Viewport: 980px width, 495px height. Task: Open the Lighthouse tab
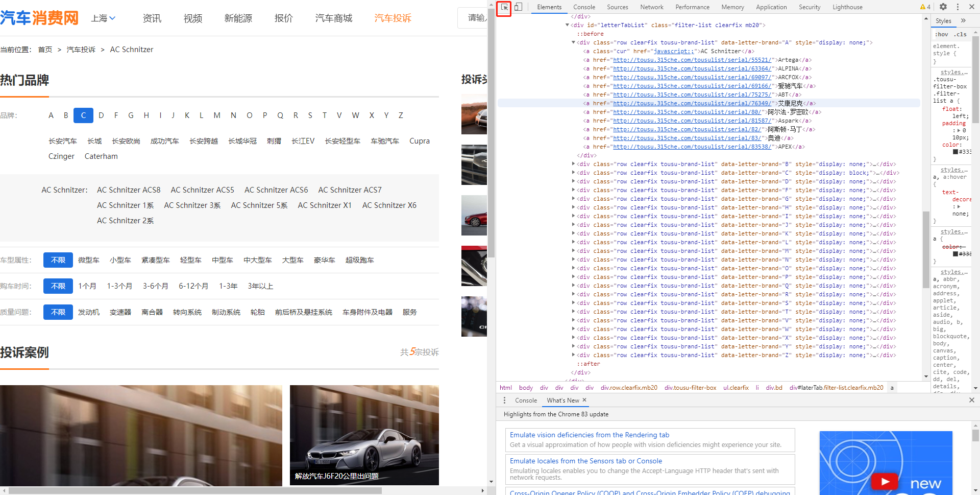pos(847,7)
